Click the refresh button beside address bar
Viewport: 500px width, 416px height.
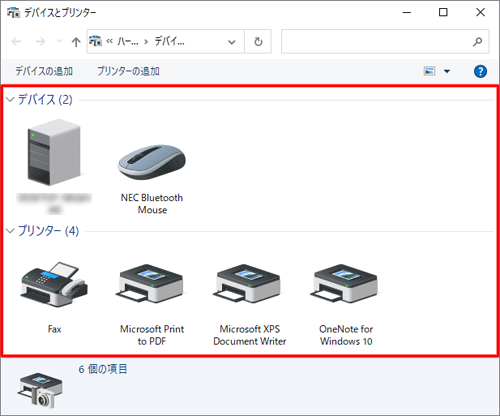point(258,42)
